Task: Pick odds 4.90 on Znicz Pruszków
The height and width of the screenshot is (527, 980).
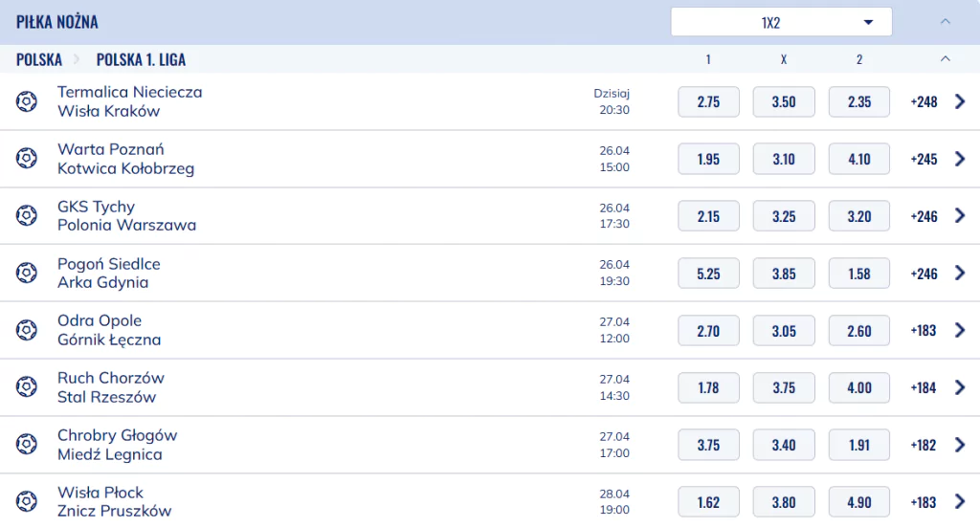Action: point(858,502)
